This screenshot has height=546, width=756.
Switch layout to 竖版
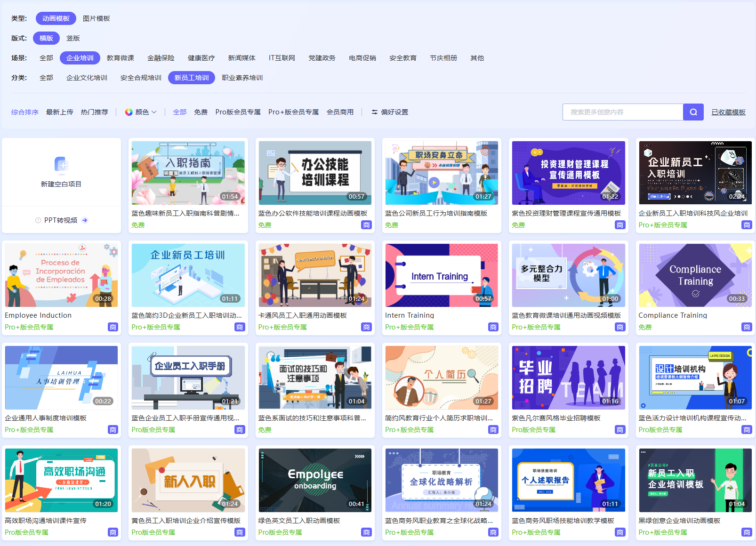pyautogui.click(x=73, y=38)
